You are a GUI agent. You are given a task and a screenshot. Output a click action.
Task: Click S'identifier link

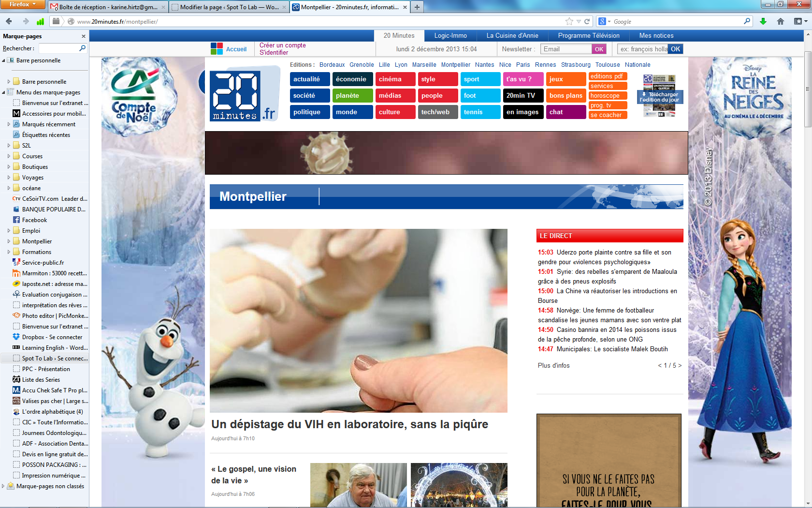(274, 52)
